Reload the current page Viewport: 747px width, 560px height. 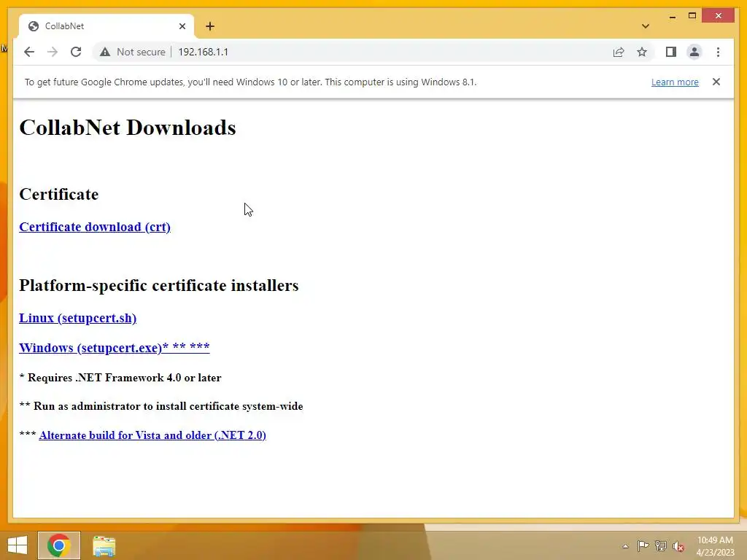click(x=76, y=52)
